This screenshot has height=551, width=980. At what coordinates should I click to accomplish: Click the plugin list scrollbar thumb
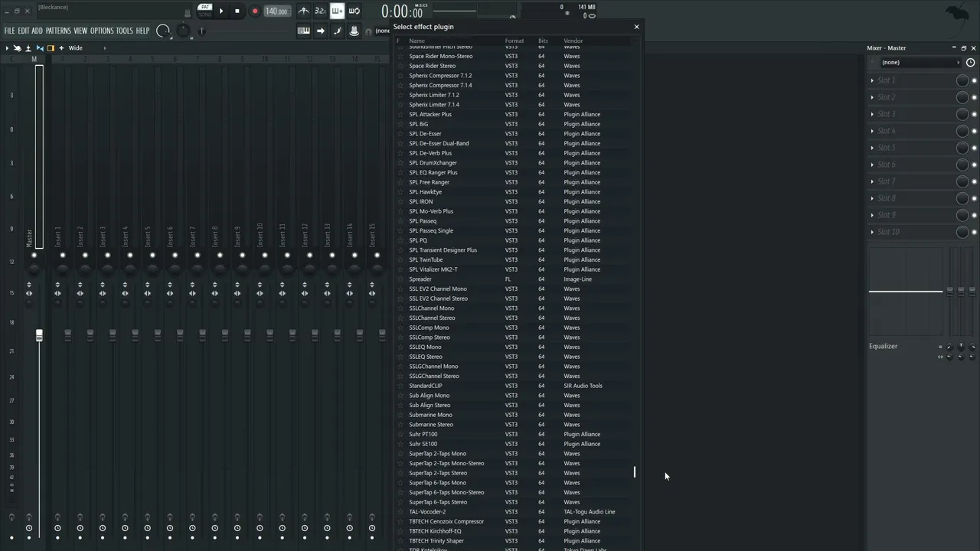(634, 472)
